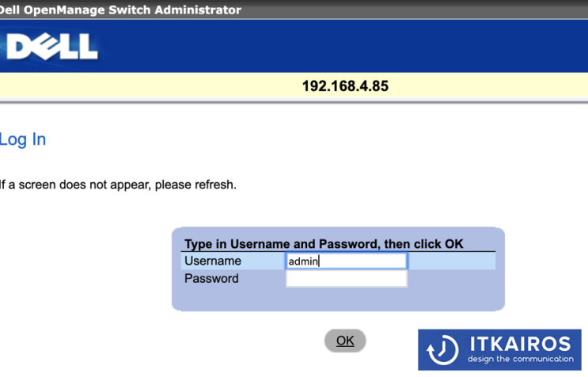This screenshot has height=377, width=588.
Task: Focus the Username input field
Action: tap(346, 261)
